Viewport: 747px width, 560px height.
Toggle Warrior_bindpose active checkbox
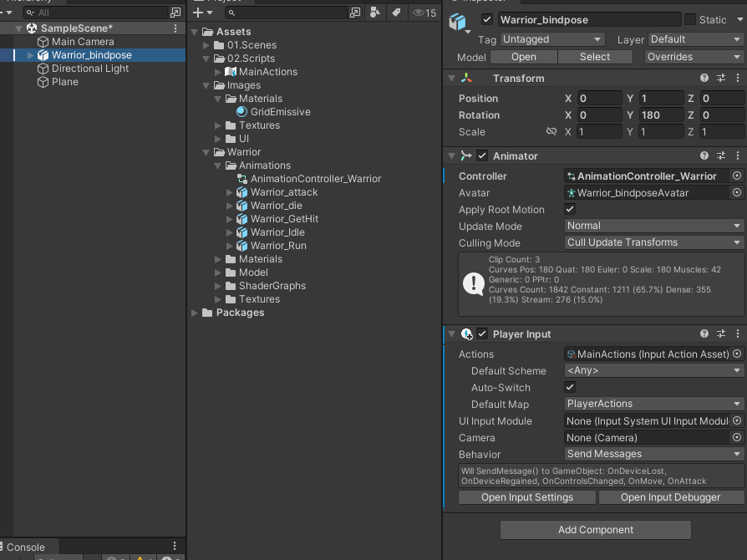tap(487, 19)
